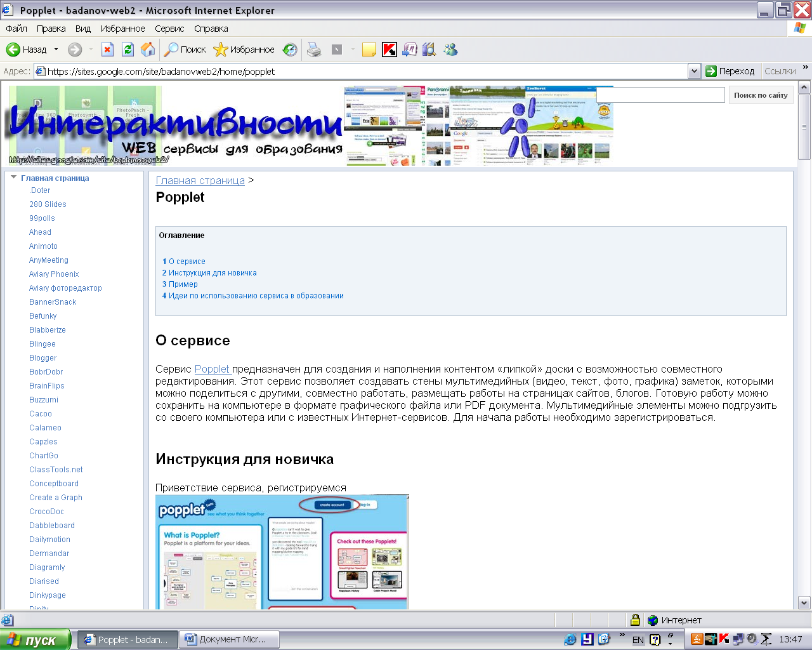Open the Back history dropdown arrow
812x650 pixels.
[x=56, y=50]
